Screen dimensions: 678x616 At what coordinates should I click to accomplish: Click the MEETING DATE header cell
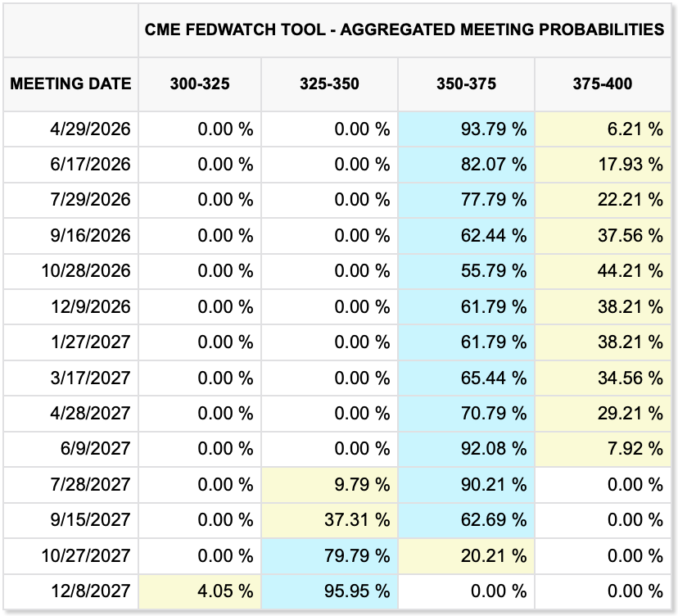[70, 84]
